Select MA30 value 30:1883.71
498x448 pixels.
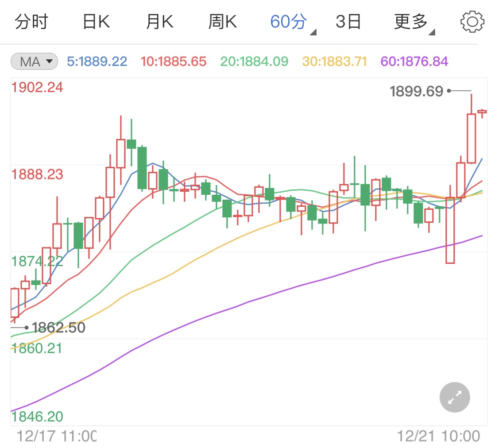pyautogui.click(x=335, y=61)
